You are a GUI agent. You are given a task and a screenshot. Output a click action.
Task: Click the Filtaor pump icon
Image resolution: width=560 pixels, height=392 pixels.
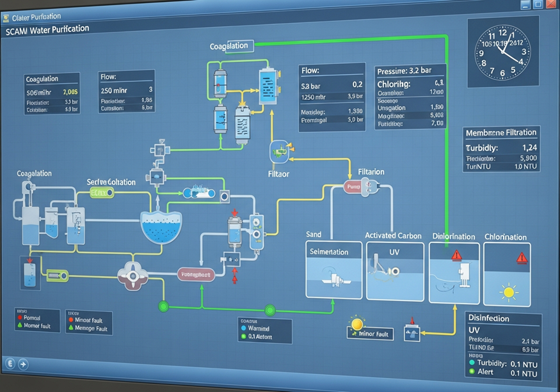279,152
